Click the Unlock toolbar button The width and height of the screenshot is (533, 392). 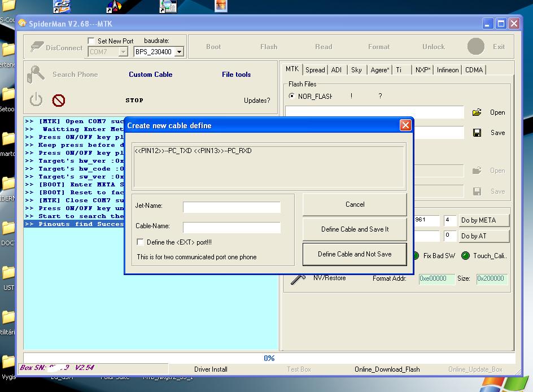pos(434,46)
